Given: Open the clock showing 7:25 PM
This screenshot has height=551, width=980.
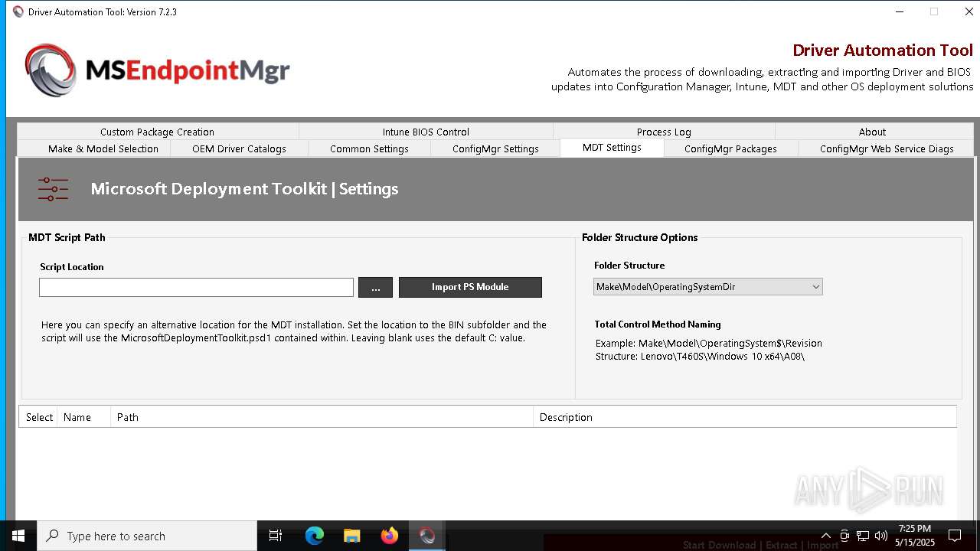Looking at the screenshot, I should [915, 536].
